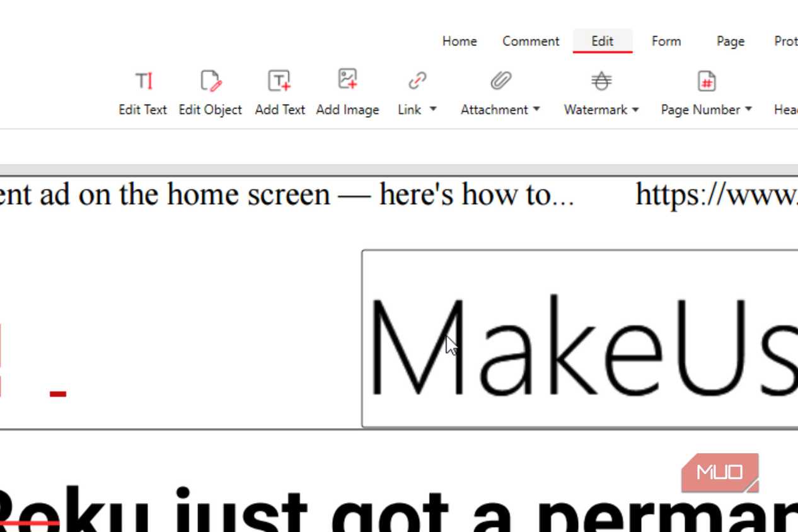Viewport: 798px width, 532px height.
Task: Click the Add Text icon
Action: click(x=279, y=81)
